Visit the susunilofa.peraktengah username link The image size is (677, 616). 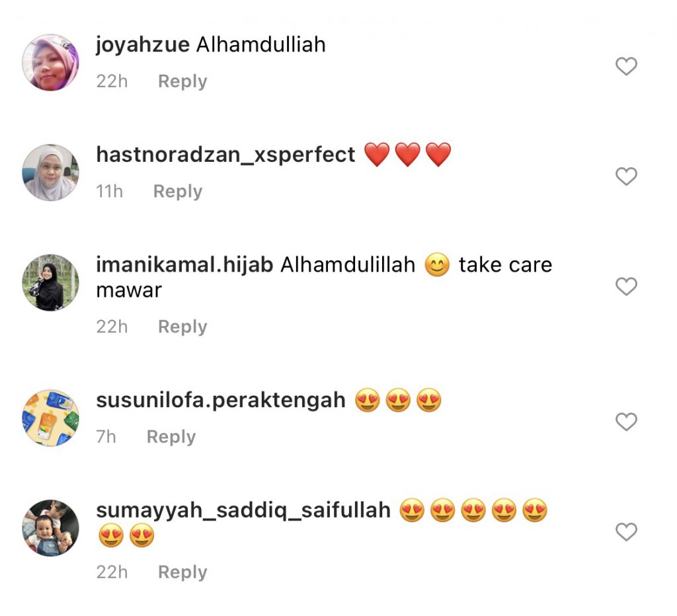coord(221,401)
